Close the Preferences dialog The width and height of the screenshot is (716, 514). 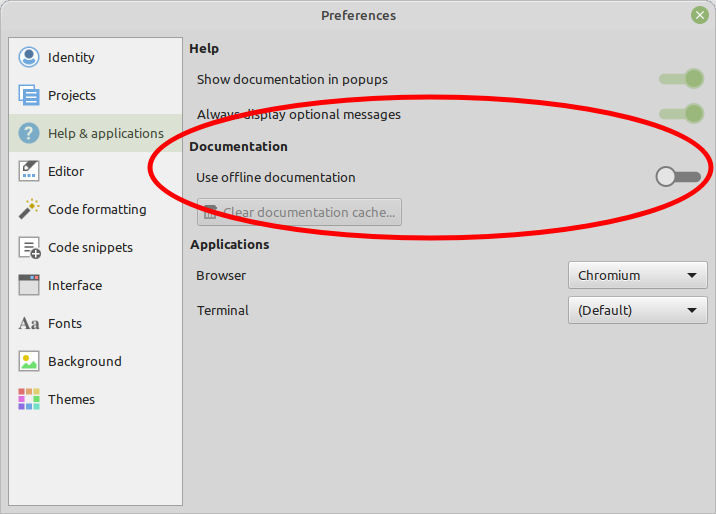pos(700,15)
